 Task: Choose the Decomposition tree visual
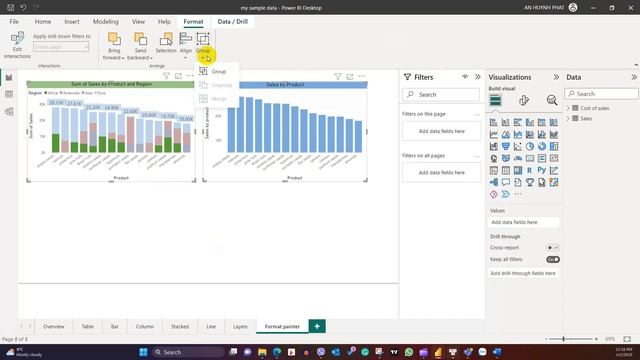(493, 182)
